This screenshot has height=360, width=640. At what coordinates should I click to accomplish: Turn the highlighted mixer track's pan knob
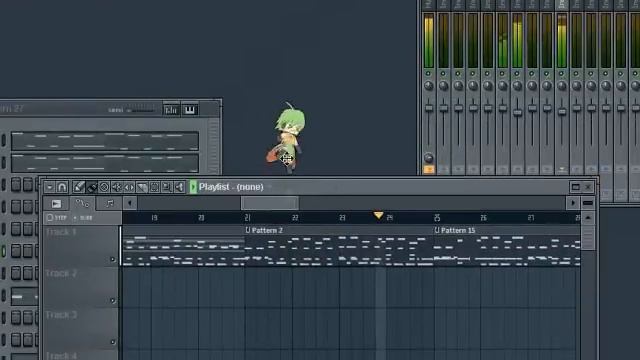pyautogui.click(x=562, y=86)
